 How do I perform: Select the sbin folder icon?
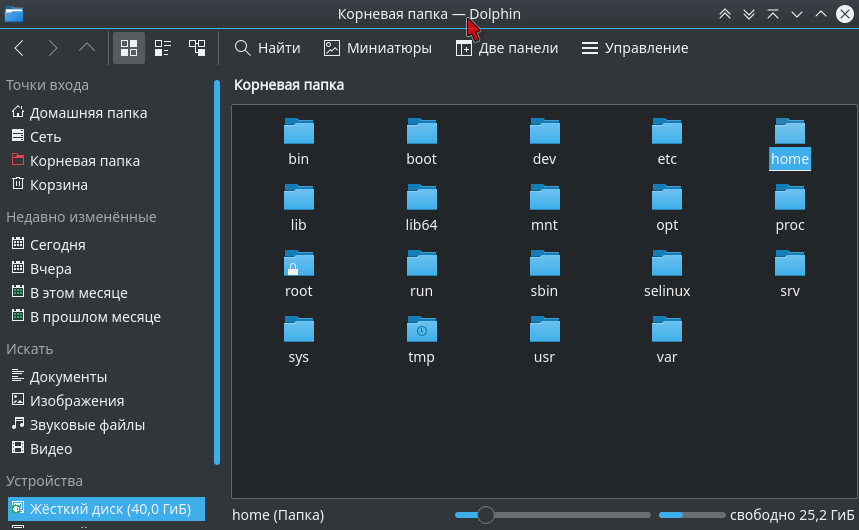545,264
